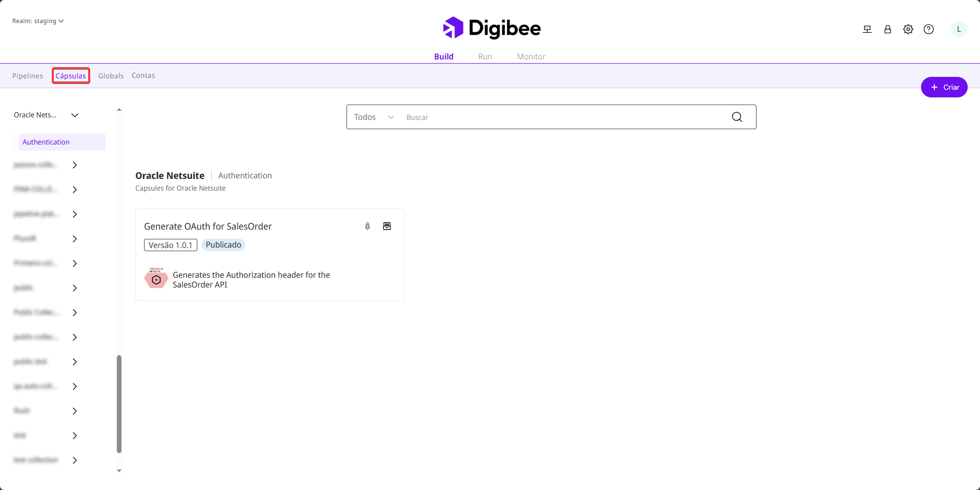Collapse the Oracle Nets... collection
Screen dimensions: 980x490
(75, 115)
